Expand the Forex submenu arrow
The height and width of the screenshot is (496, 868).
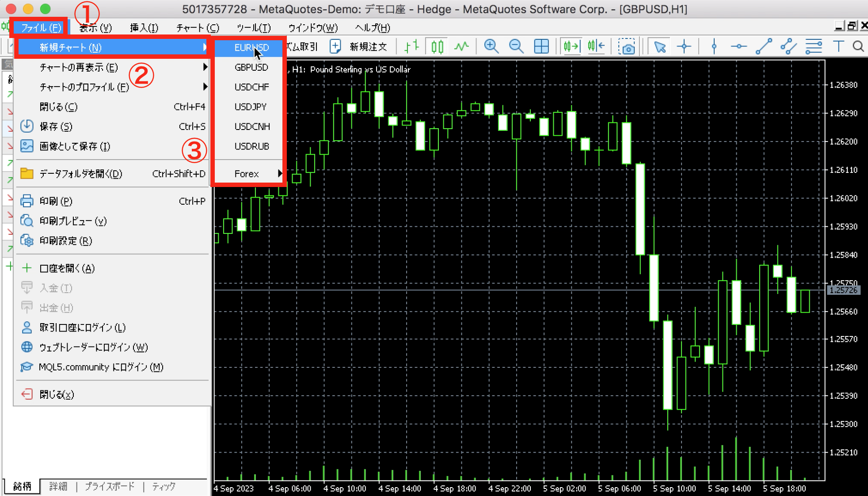[279, 173]
